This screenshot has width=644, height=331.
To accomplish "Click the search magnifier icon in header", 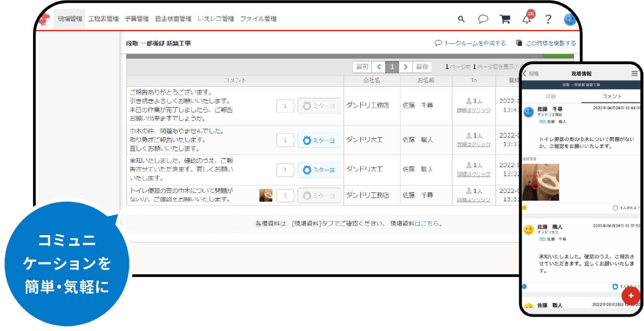I will [x=461, y=19].
